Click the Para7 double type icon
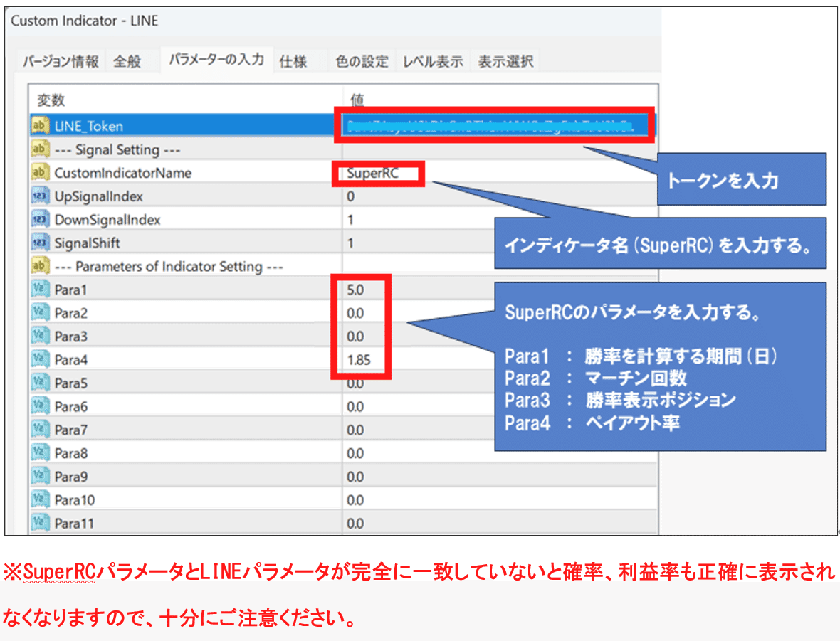 click(x=40, y=430)
